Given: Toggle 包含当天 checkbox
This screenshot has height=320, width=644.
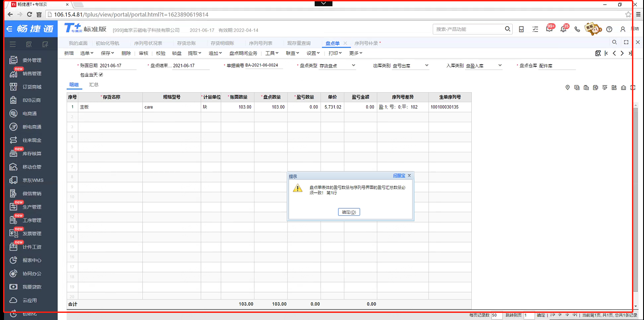Looking at the screenshot, I should point(101,74).
